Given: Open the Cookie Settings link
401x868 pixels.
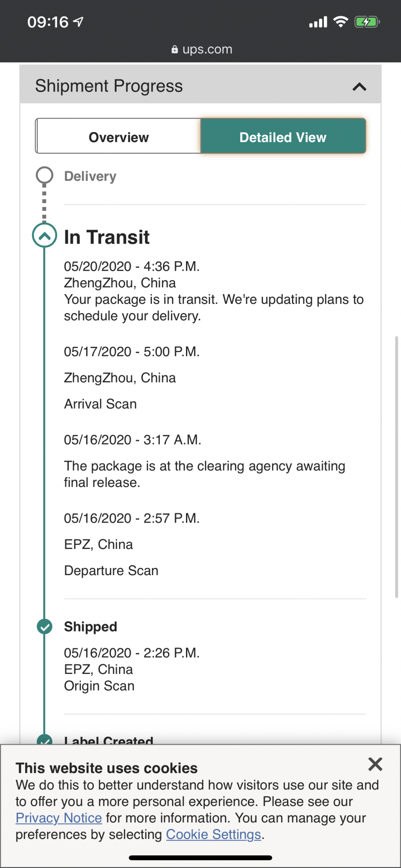Looking at the screenshot, I should [213, 835].
